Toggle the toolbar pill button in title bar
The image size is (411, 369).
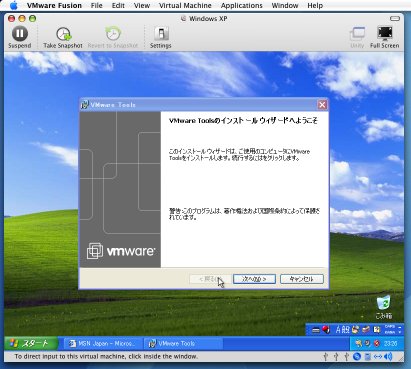[x=395, y=18]
